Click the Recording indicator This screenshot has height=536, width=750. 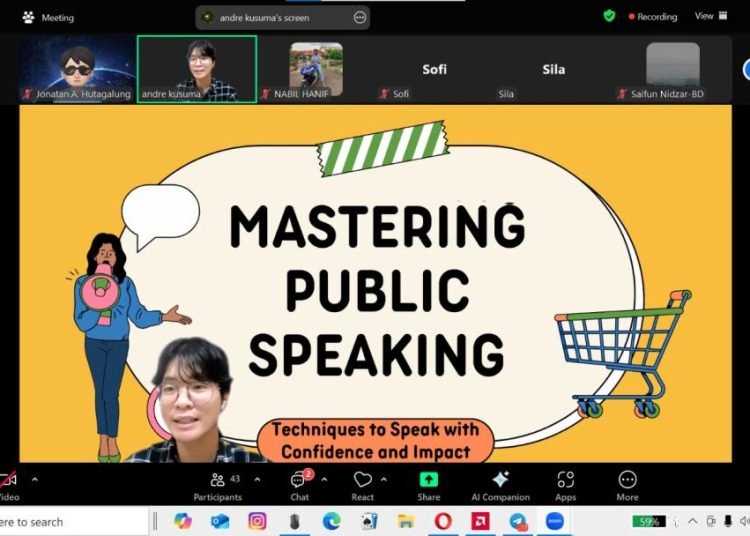(x=656, y=17)
